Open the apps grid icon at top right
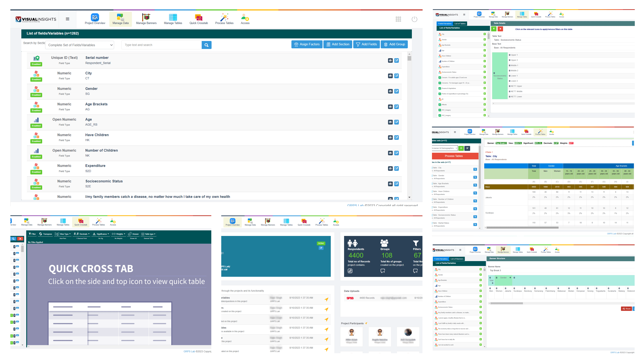Screen dimensions: 644x363 [398, 19]
